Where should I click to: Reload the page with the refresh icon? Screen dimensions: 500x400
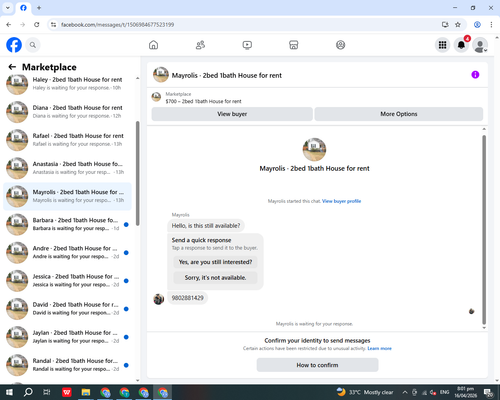(x=37, y=25)
